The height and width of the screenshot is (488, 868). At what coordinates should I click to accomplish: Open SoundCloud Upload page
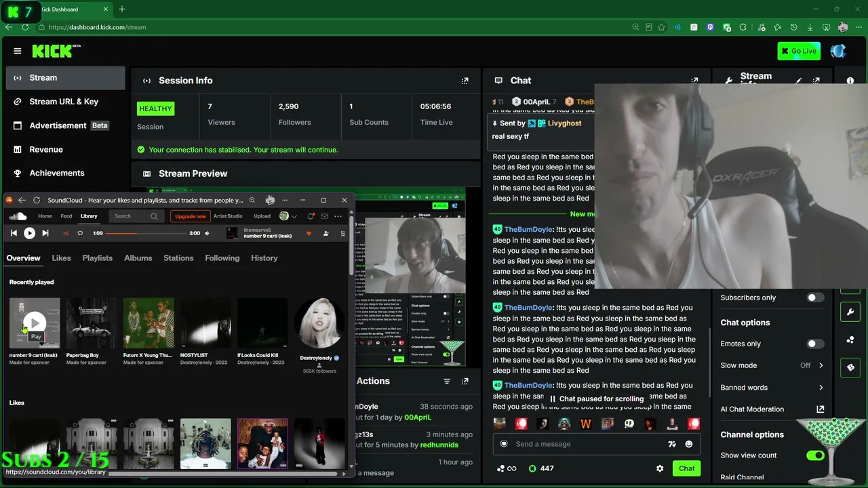coord(262,216)
